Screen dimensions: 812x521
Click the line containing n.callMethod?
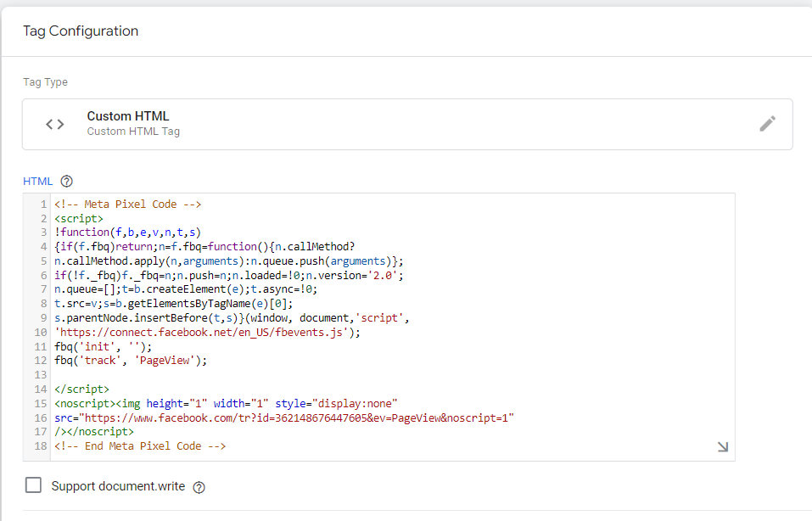coord(204,247)
